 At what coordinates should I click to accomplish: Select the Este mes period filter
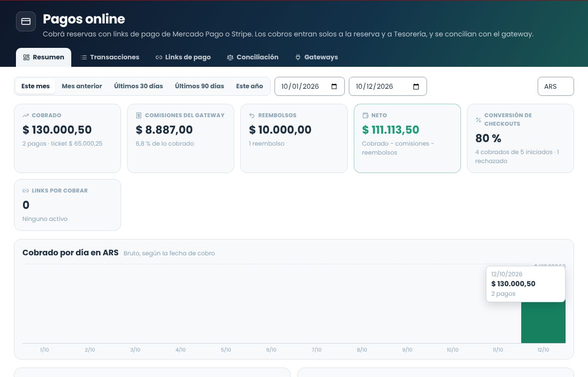click(x=35, y=86)
